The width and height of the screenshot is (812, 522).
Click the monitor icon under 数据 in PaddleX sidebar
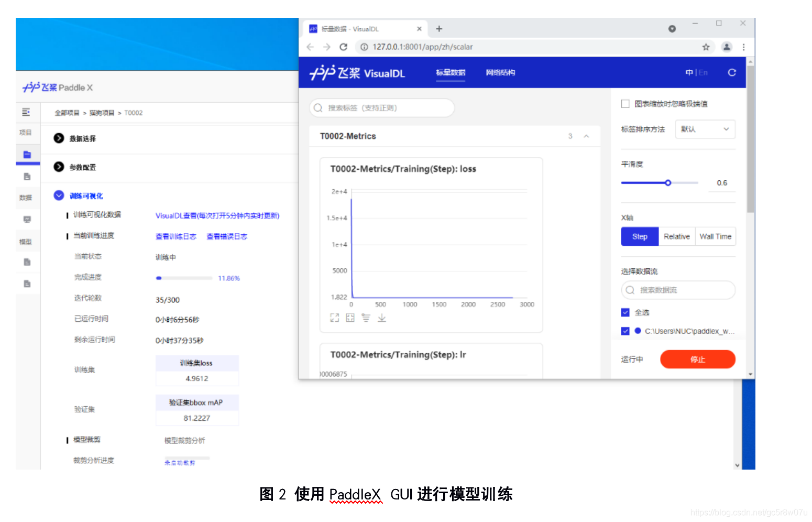(x=27, y=220)
